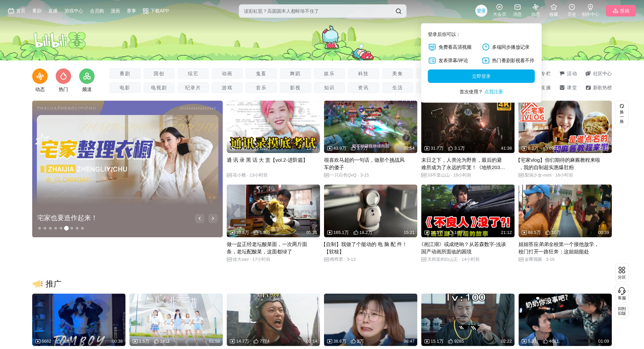Select 番剧 category tile

click(x=125, y=73)
